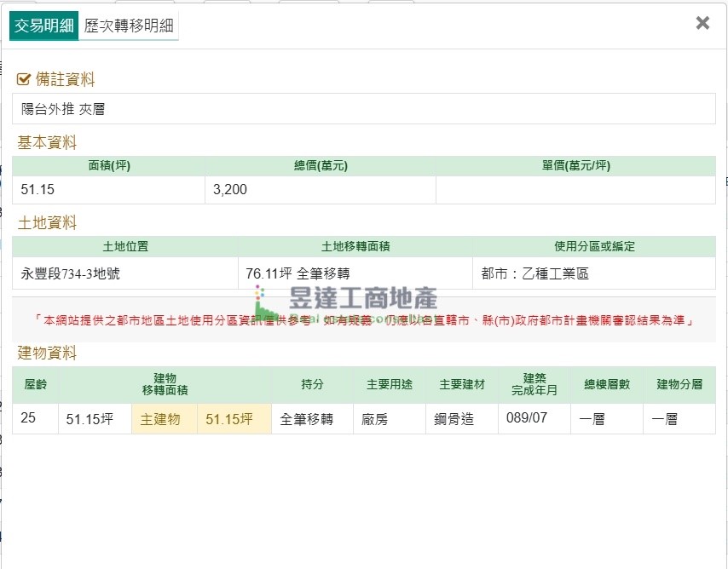Click the 廠房 main usage cell
The height and width of the screenshot is (569, 728).
(389, 419)
